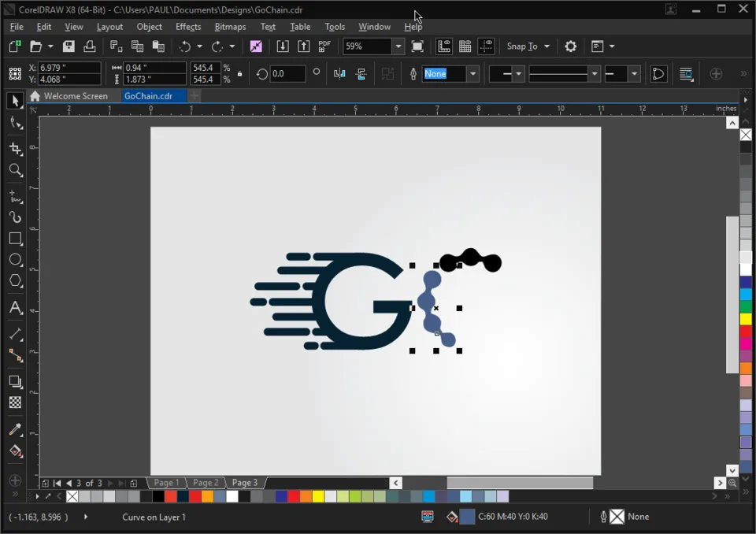Open the Tools menu
756x534 pixels.
click(335, 27)
